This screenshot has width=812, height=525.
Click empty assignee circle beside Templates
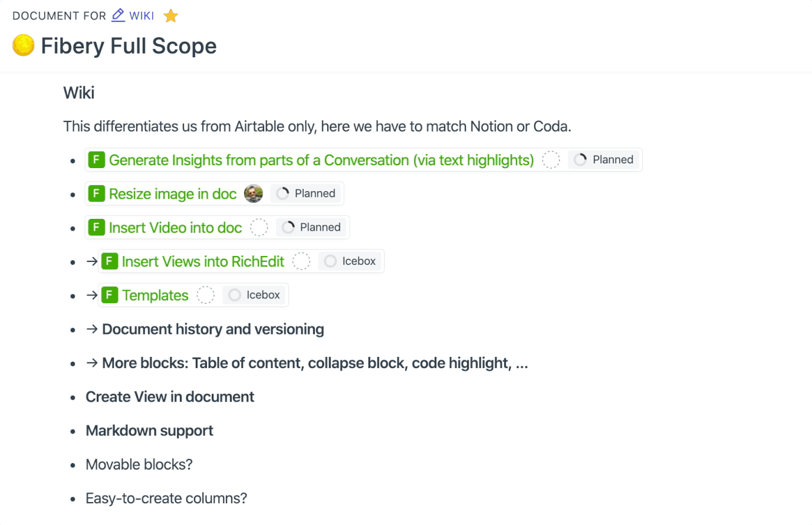pos(205,295)
